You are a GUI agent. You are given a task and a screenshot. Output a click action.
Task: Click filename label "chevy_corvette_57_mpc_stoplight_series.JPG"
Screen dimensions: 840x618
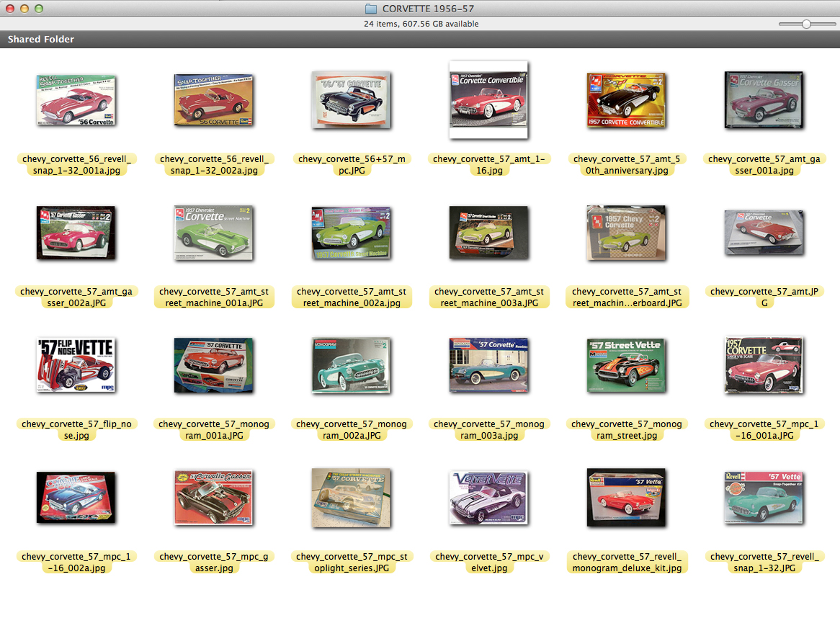point(352,563)
